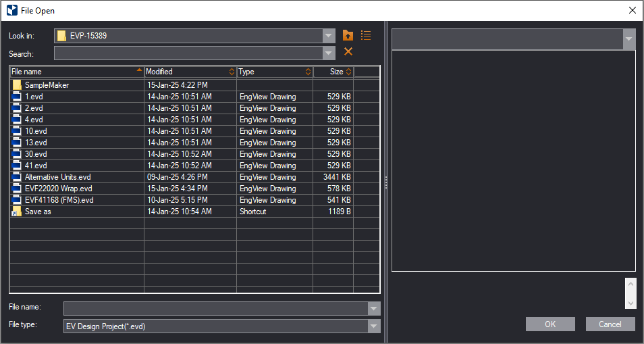Click the EVF22020 Wrap.evd file icon
Screen dimensions: 644x344
click(17, 189)
